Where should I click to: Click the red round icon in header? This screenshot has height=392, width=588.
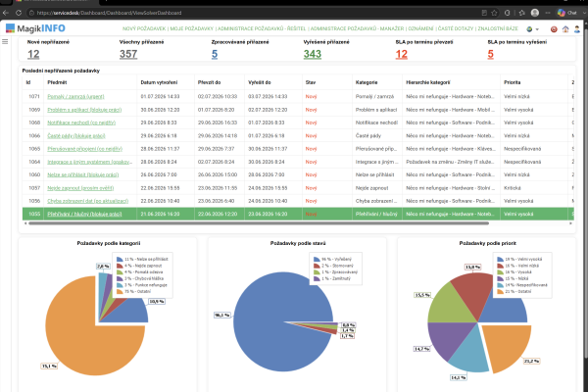(x=554, y=28)
